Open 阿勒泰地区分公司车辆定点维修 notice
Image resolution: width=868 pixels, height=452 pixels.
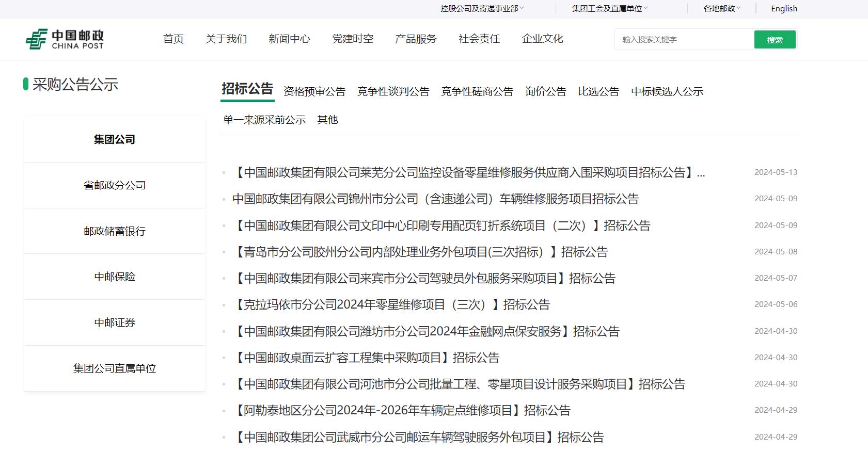402,410
